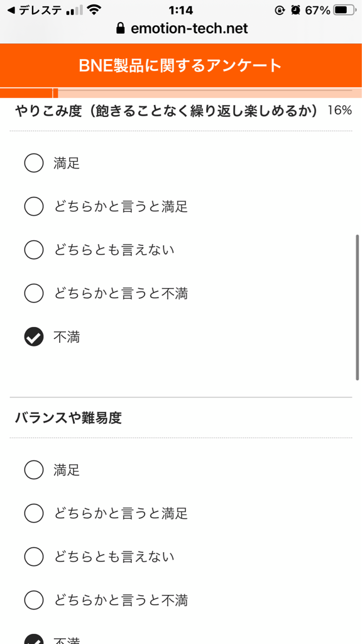
Task: Tap the battery indicator icon
Action: pyautogui.click(x=345, y=11)
